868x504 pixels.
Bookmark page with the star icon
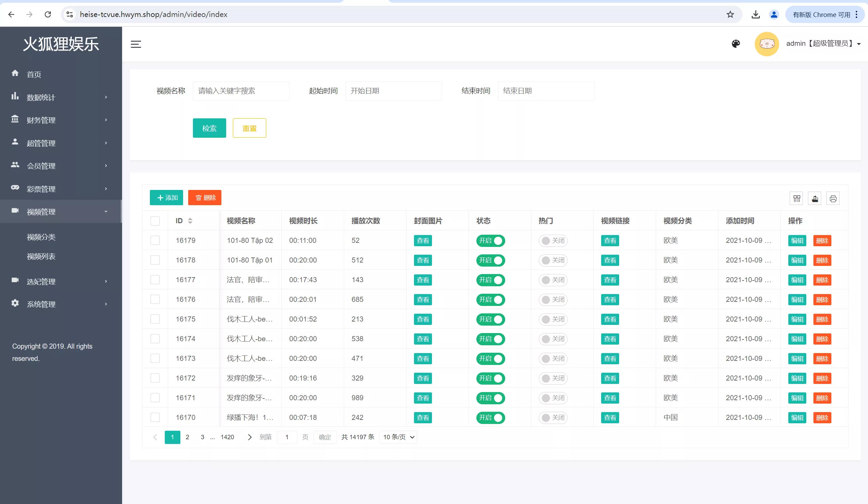click(x=730, y=15)
